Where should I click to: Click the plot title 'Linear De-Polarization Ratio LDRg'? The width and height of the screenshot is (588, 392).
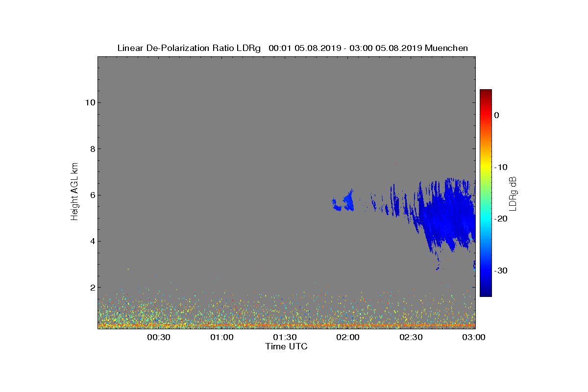189,48
